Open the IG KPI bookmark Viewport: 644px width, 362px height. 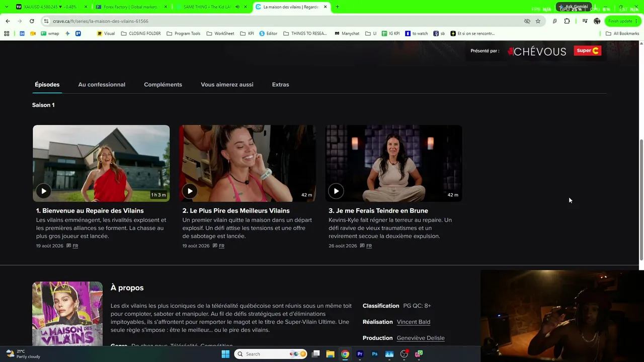(390, 34)
